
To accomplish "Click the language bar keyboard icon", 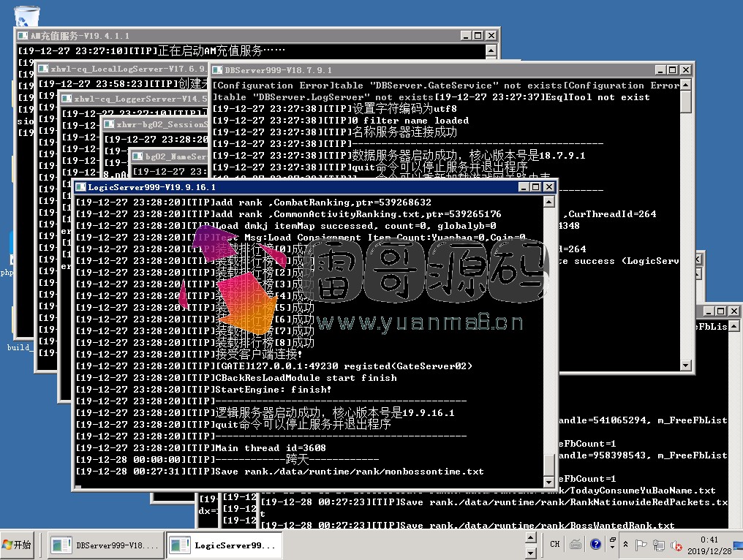I will coord(576,545).
